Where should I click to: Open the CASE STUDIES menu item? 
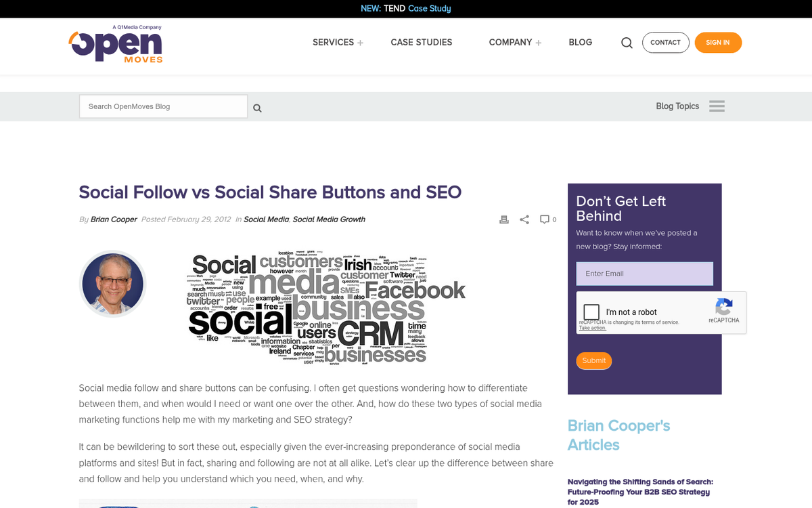[x=421, y=42]
